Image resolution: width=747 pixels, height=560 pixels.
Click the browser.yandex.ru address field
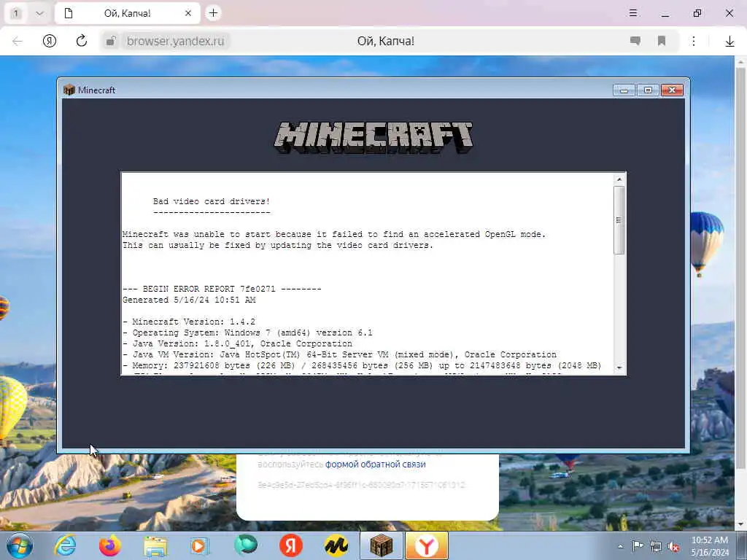175,41
